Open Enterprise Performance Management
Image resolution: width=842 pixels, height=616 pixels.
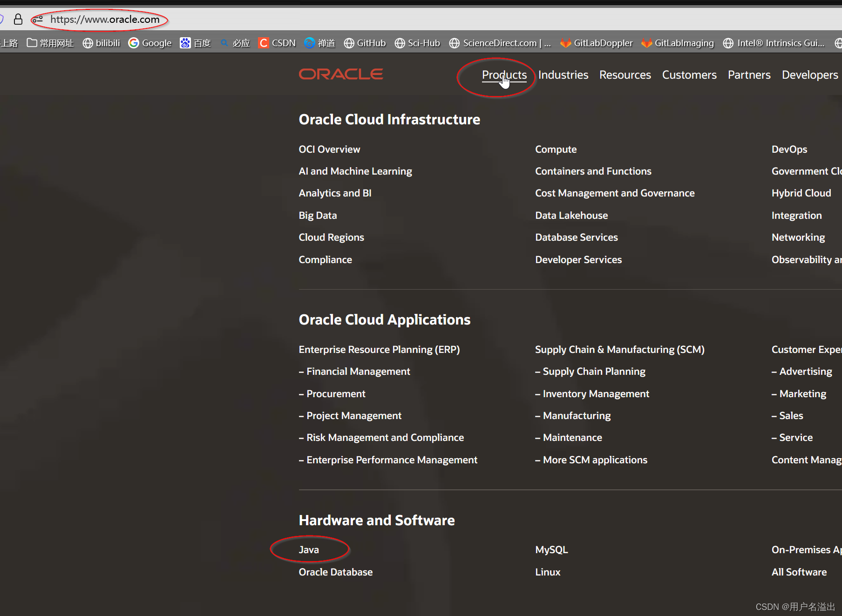(x=388, y=460)
